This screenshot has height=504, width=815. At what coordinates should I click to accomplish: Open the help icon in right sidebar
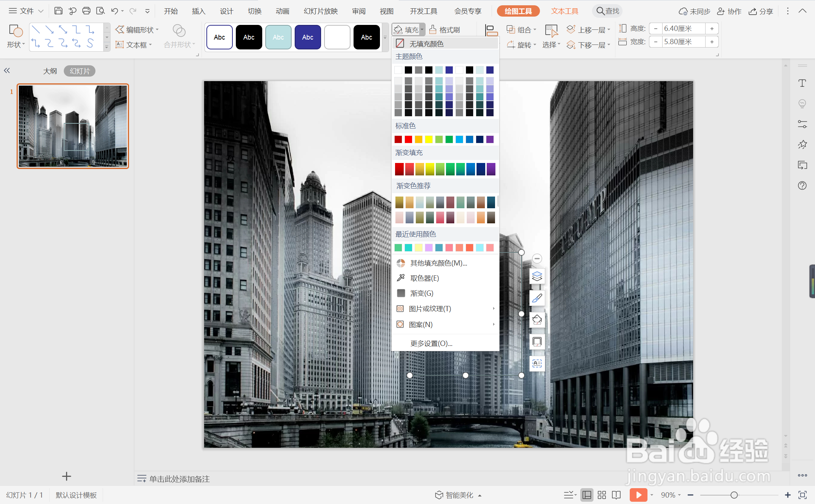[802, 185]
